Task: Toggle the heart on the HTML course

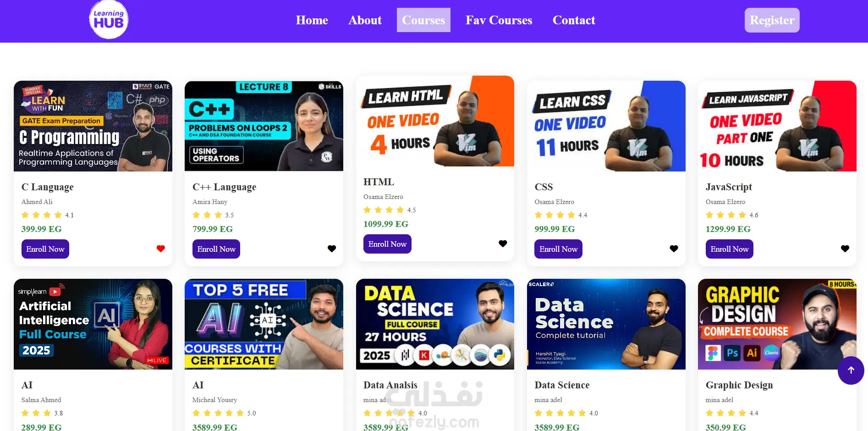Action: coord(503,243)
